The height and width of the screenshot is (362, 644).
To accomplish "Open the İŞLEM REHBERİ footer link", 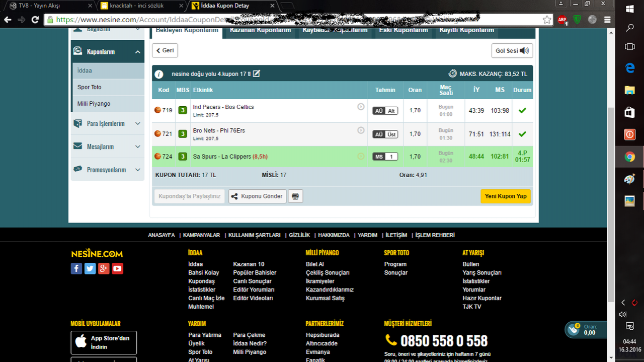I will 435,235.
